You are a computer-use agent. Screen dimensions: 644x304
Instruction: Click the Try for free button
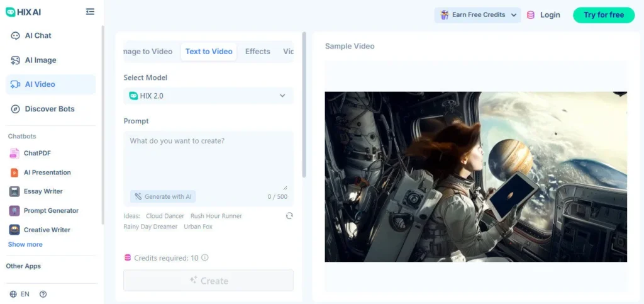click(x=604, y=14)
